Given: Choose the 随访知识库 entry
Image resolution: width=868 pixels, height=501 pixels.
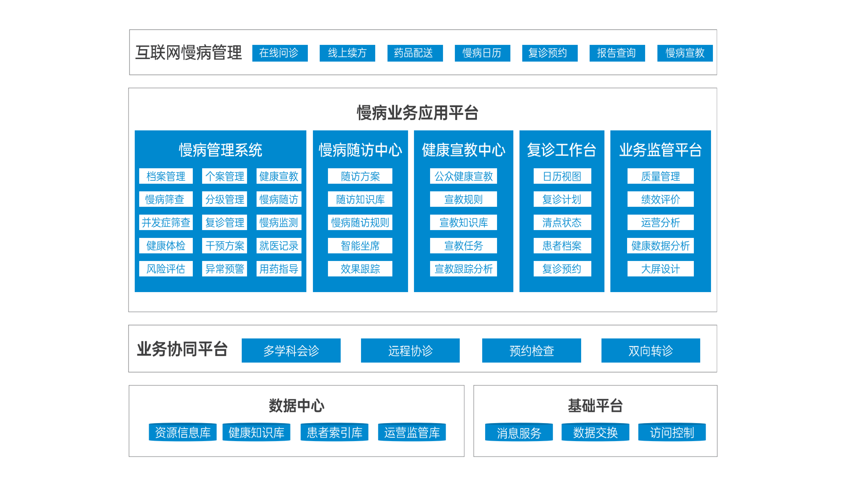Looking at the screenshot, I should pos(360,199).
